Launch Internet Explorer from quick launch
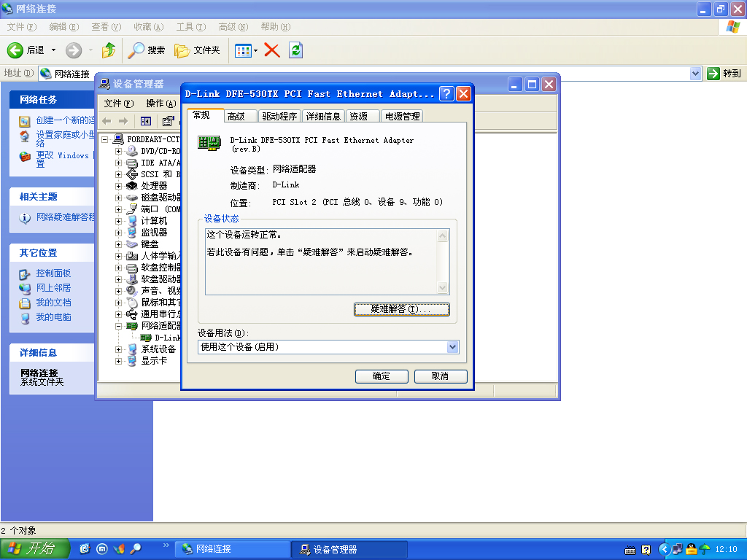This screenshot has width=747, height=560. coord(85,549)
